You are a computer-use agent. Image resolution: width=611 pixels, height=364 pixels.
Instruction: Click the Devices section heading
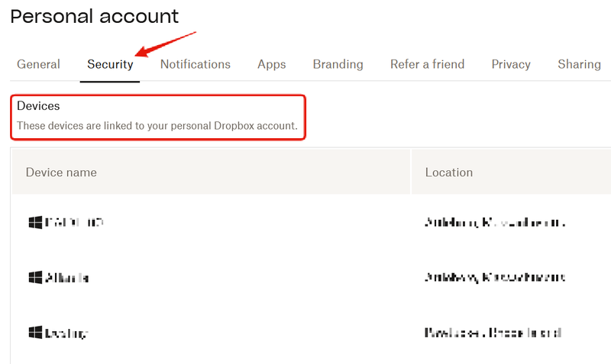(38, 106)
